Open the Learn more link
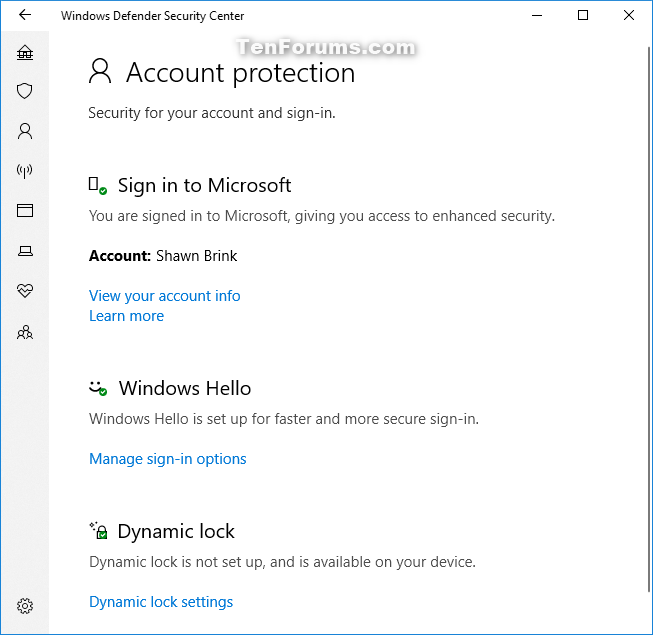653x635 pixels. pyautogui.click(x=127, y=316)
